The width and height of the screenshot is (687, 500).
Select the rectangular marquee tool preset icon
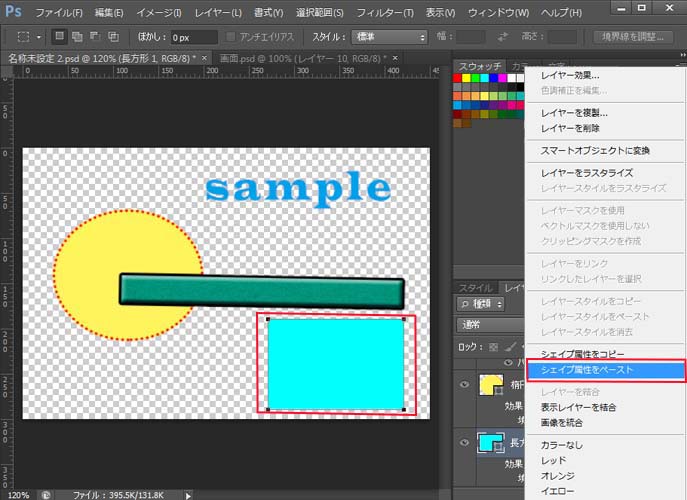pyautogui.click(x=23, y=37)
